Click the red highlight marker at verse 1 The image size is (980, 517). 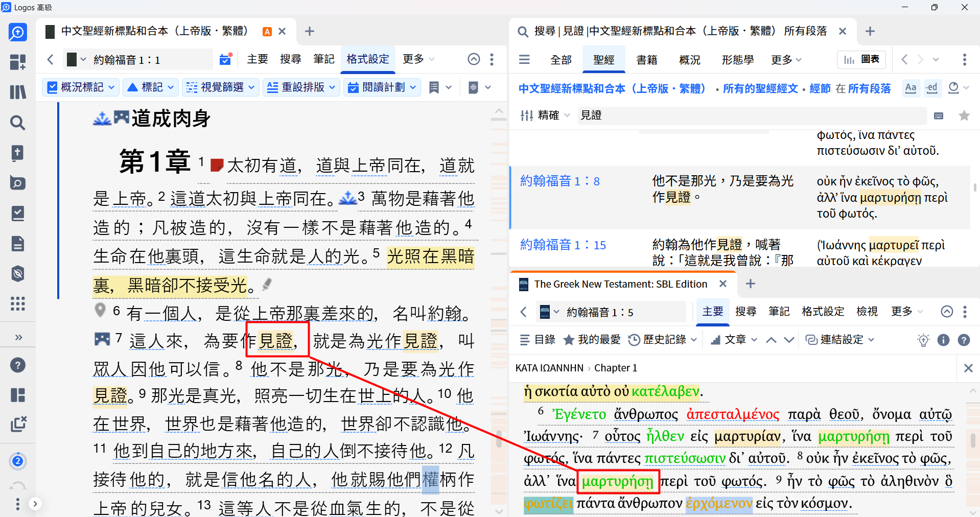click(217, 165)
